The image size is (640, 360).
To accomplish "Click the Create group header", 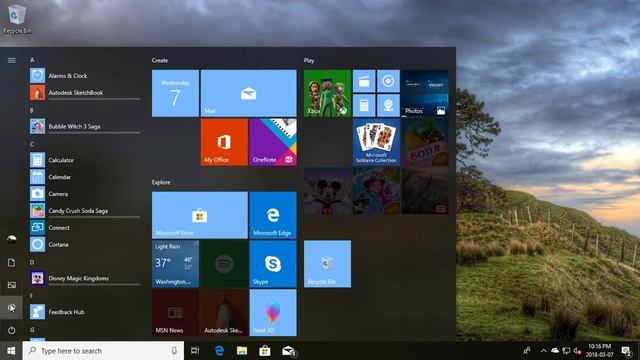I will click(160, 60).
